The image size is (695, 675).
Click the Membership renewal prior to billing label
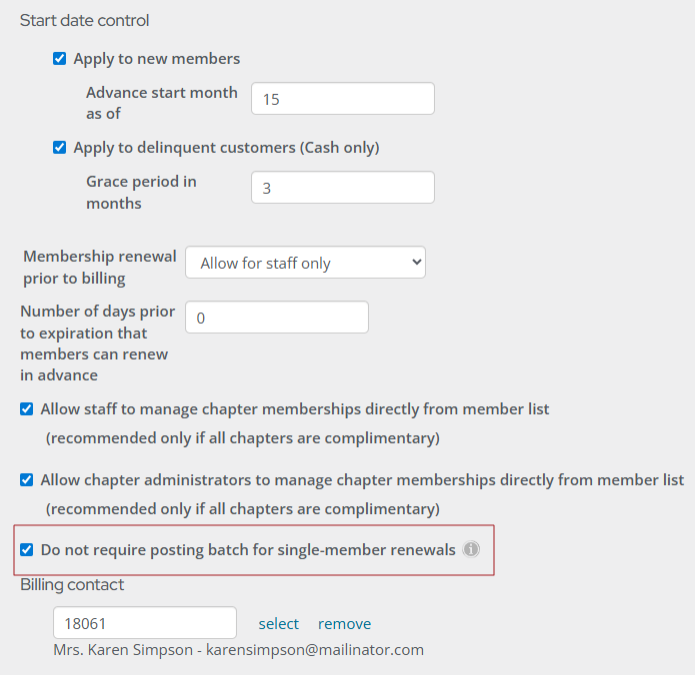pos(98,267)
